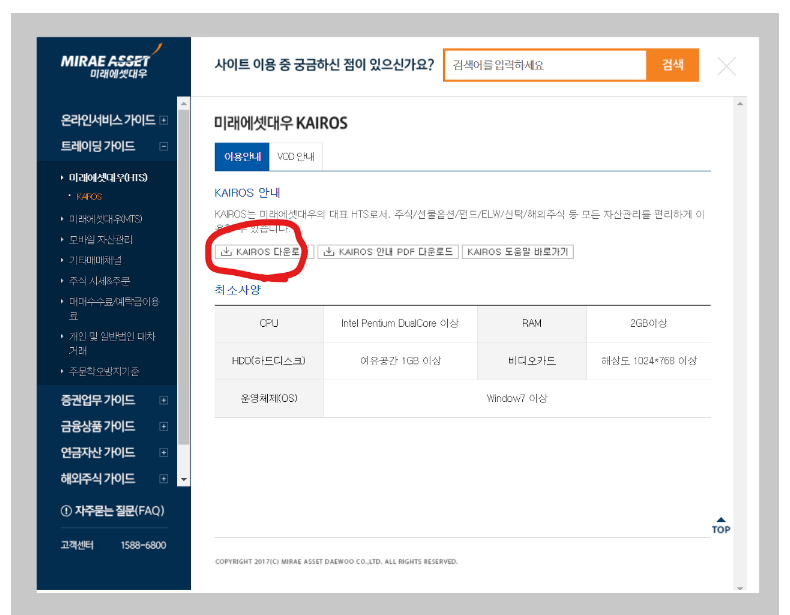Open the 증권업무 가이드 menu
The height and width of the screenshot is (615, 790).
98,400
